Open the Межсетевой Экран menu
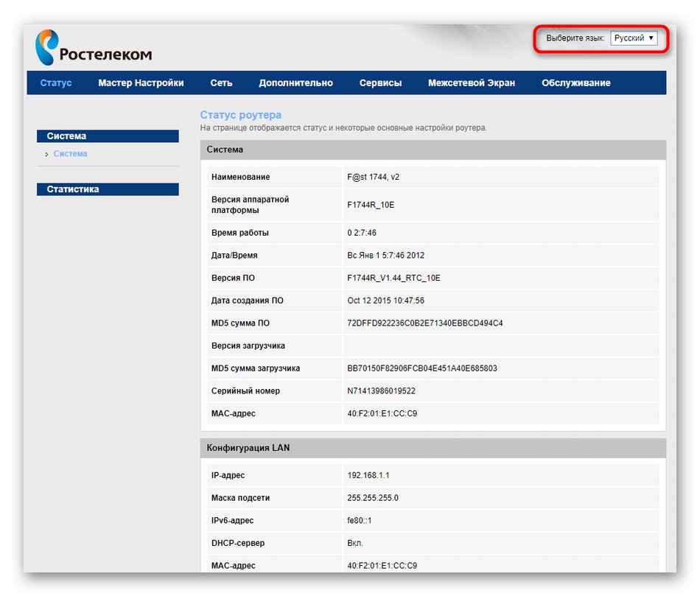 point(472,83)
